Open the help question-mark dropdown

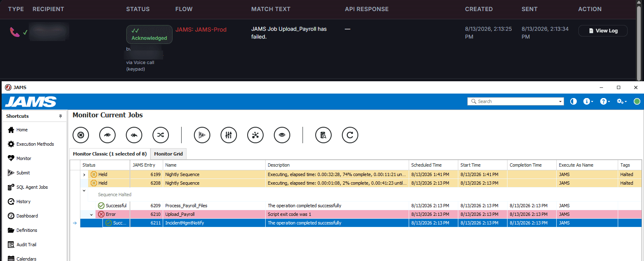pos(605,101)
